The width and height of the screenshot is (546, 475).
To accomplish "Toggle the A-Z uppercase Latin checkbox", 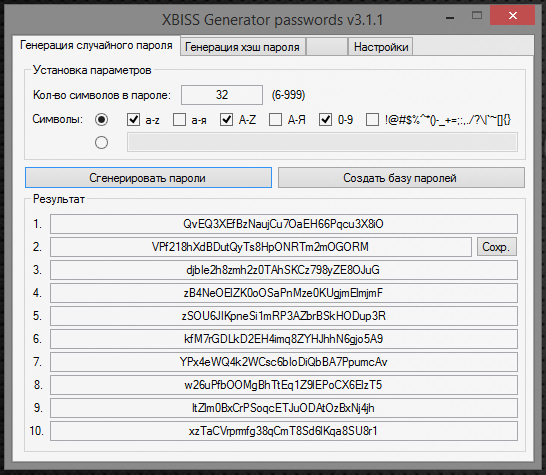I will click(x=226, y=120).
